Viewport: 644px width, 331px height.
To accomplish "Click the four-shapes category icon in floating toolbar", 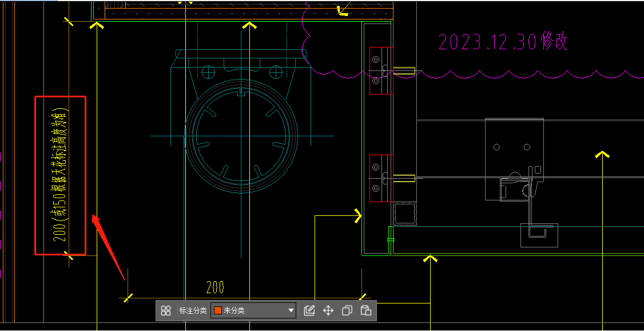I will (166, 310).
